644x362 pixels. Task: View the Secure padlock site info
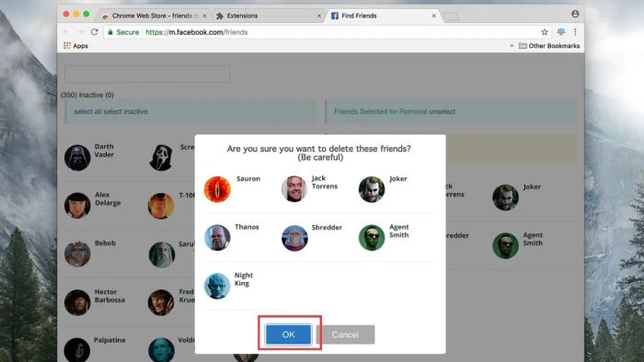coord(122,32)
